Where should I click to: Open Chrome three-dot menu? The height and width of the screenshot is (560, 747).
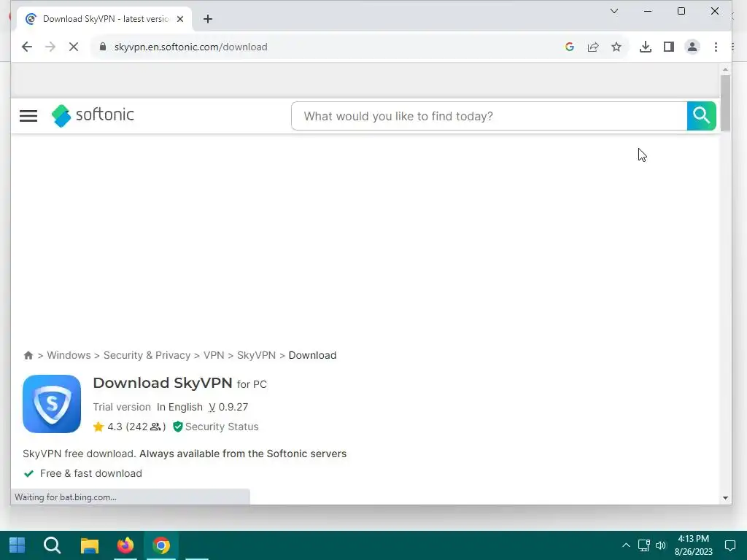[x=716, y=47]
